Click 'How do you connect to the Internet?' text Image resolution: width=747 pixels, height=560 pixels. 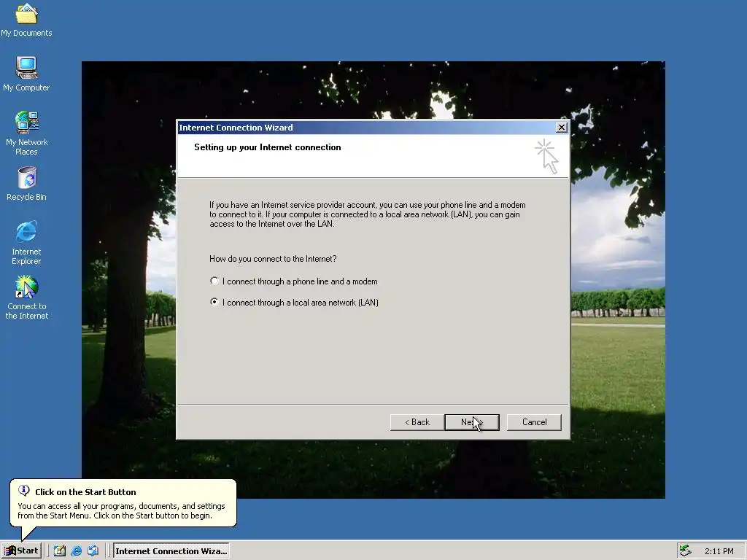273,259
